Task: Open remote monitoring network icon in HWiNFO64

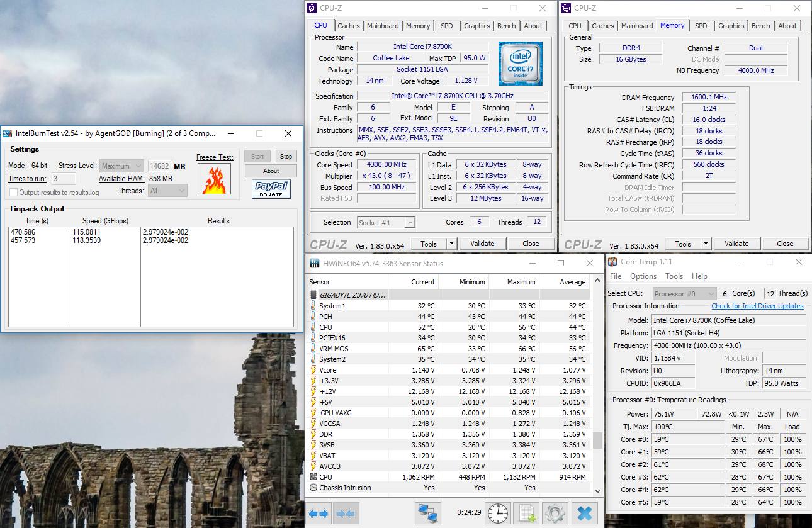Action: pyautogui.click(x=428, y=514)
